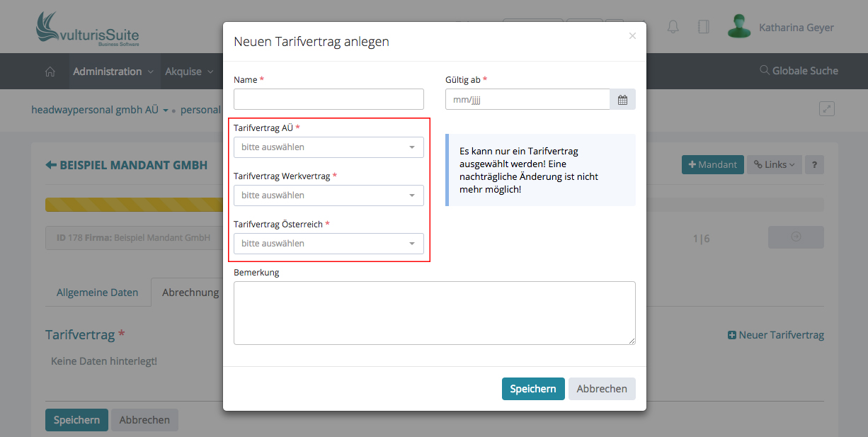Click the fullscreen expand icon
Viewport: 868px width, 437px height.
(826, 109)
